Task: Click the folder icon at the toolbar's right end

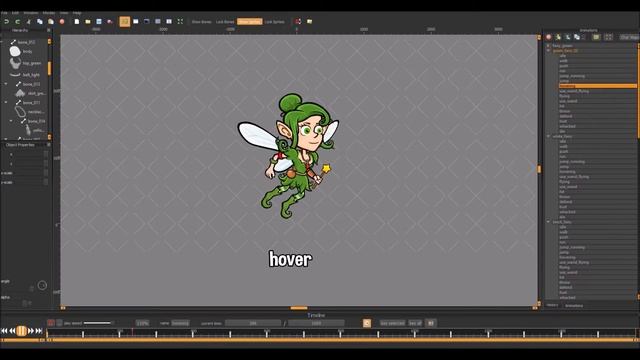Action: tap(309, 21)
